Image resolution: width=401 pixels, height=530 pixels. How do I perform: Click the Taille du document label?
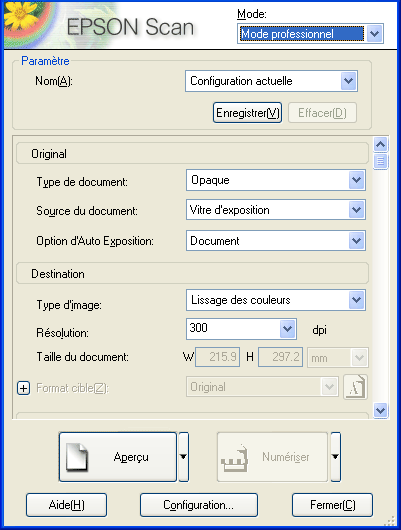(82, 357)
